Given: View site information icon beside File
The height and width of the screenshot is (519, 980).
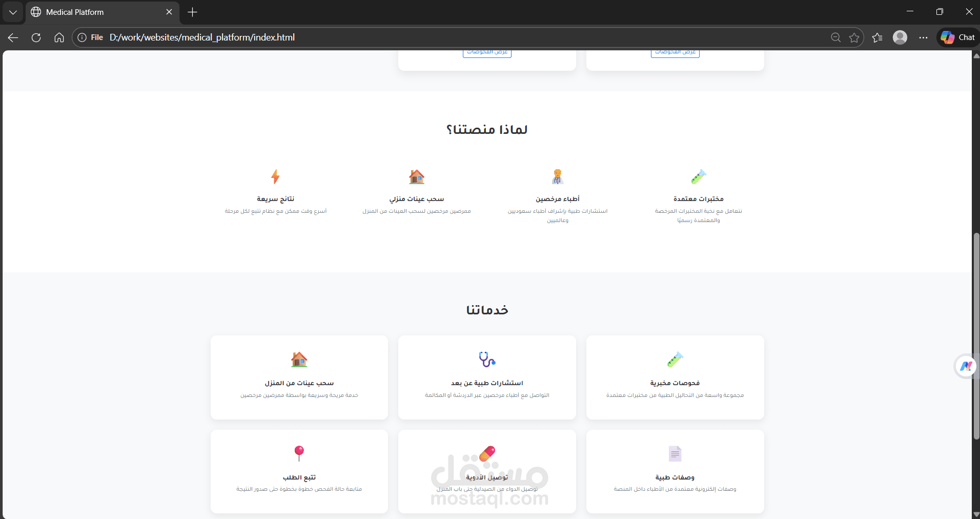Looking at the screenshot, I should coord(82,37).
